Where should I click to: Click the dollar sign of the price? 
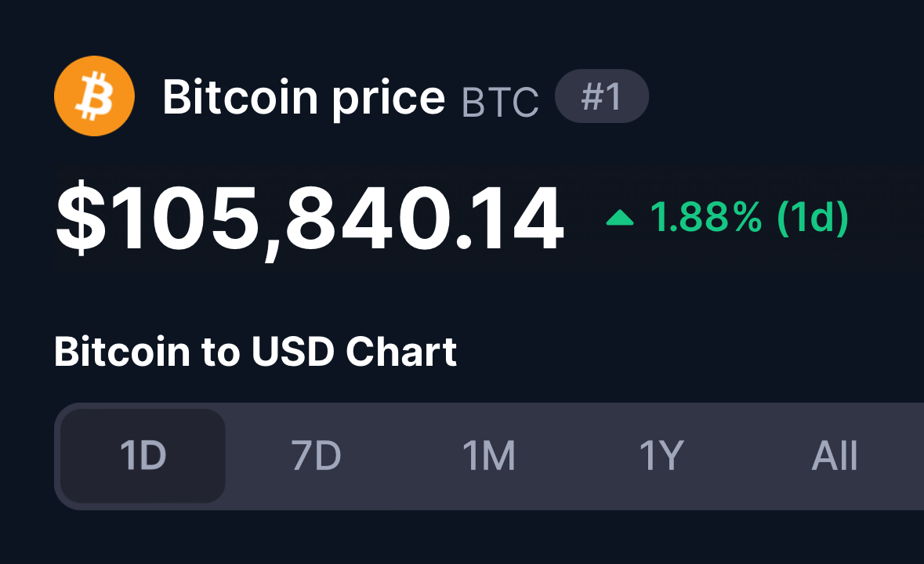[x=81, y=218]
